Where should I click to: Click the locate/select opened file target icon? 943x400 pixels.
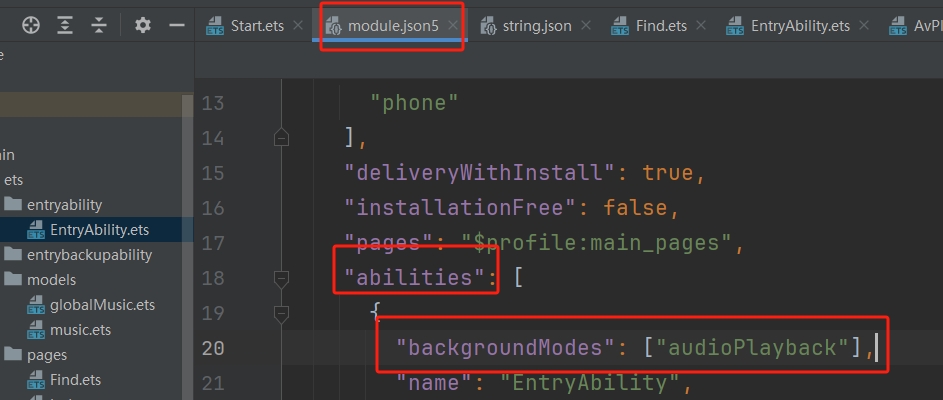pyautogui.click(x=31, y=25)
